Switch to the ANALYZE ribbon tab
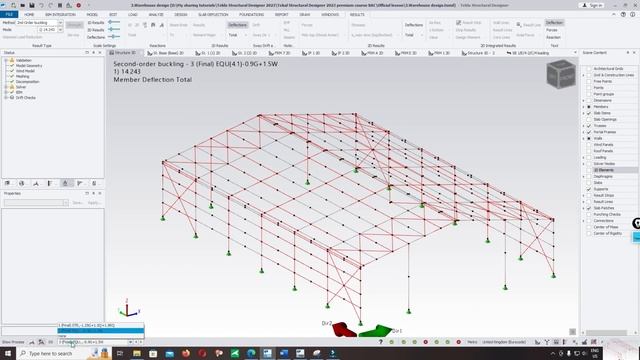Viewport: 640px width, 360px height. tap(156, 14)
